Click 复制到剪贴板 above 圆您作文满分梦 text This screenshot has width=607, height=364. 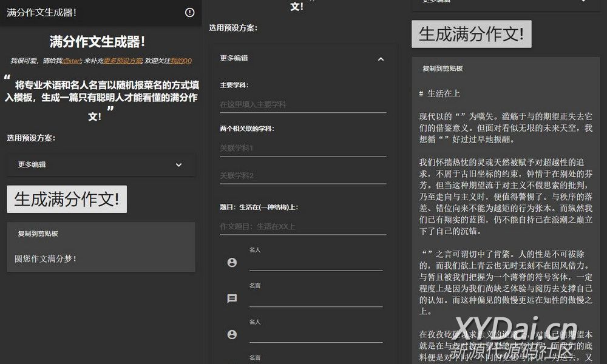tap(38, 233)
